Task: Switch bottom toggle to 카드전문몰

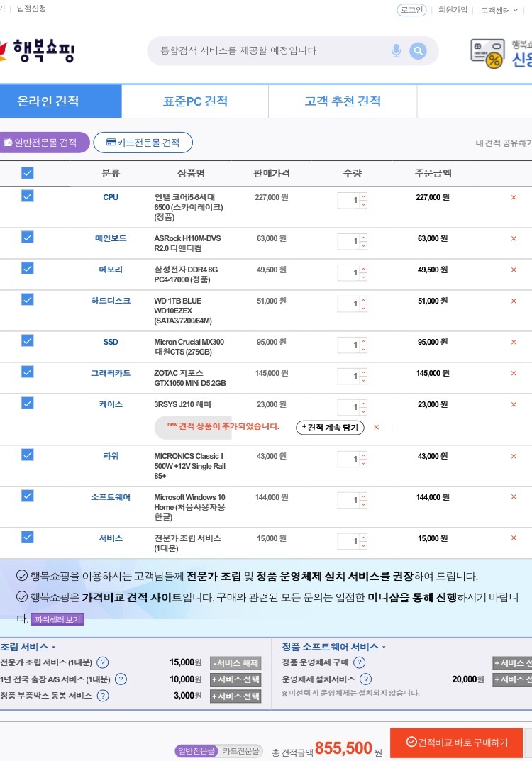Action: pyautogui.click(x=241, y=750)
